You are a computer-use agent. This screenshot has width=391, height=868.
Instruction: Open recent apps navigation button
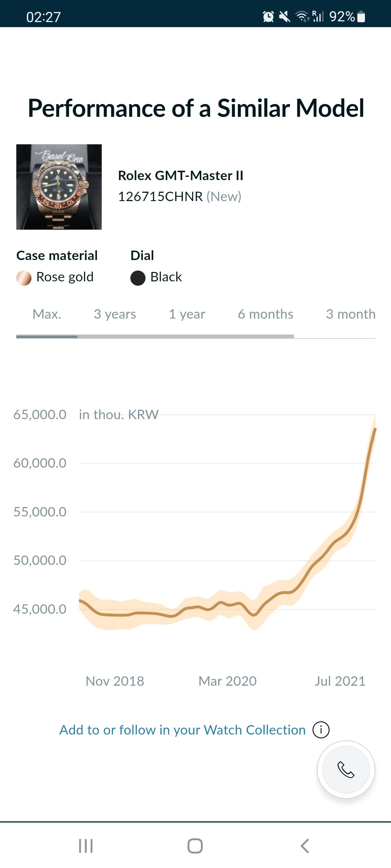click(x=86, y=846)
